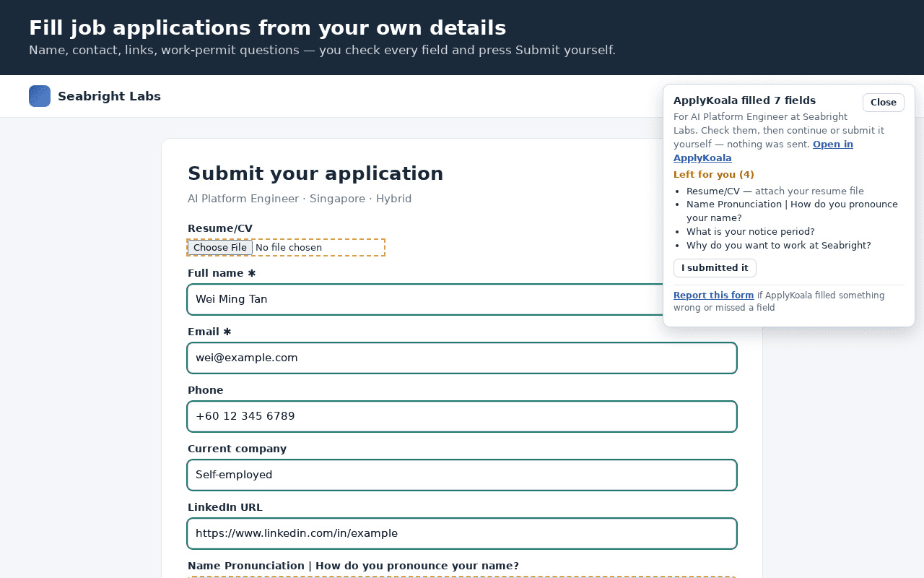Click 'AI Platform Engineer · Singapore · Hybrid' subtitle
Image resolution: width=924 pixels, height=578 pixels.
[x=300, y=199]
